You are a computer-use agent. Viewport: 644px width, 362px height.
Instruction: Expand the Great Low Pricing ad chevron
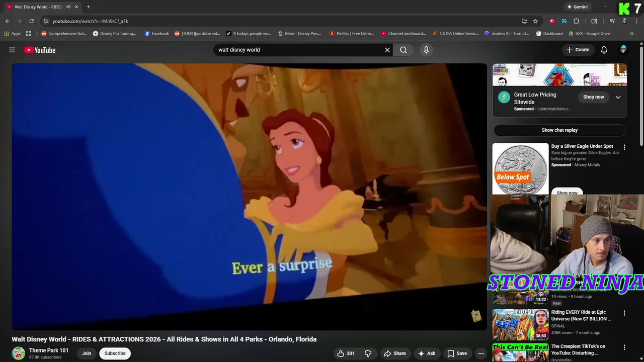click(x=618, y=97)
